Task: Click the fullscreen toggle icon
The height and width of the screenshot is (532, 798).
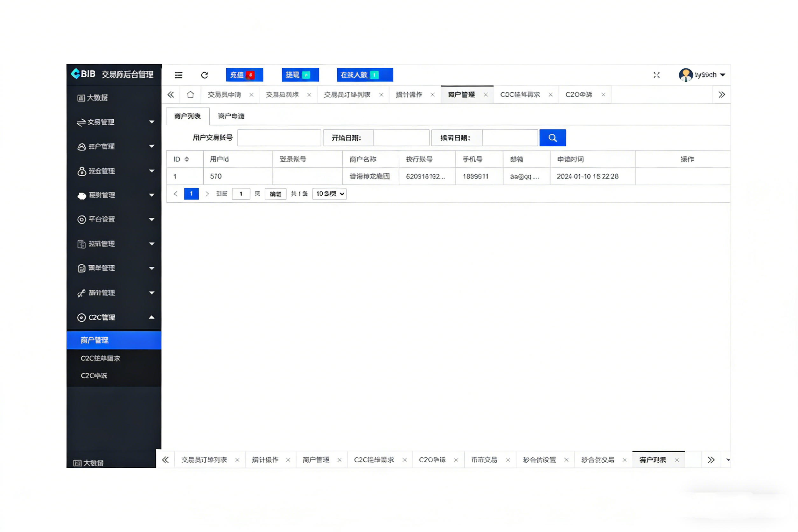Action: 656,75
